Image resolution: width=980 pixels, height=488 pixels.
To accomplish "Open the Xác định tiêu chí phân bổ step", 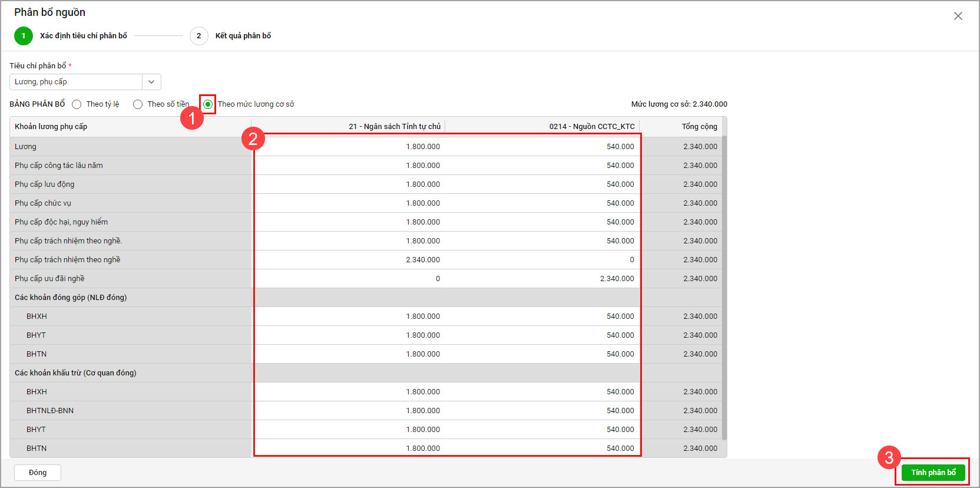I will [83, 36].
